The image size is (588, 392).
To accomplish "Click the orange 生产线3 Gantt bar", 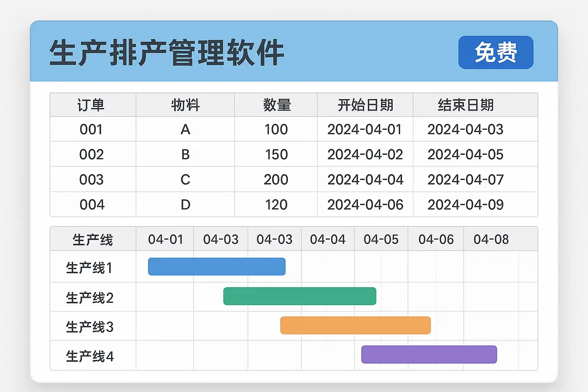I will point(355,325).
